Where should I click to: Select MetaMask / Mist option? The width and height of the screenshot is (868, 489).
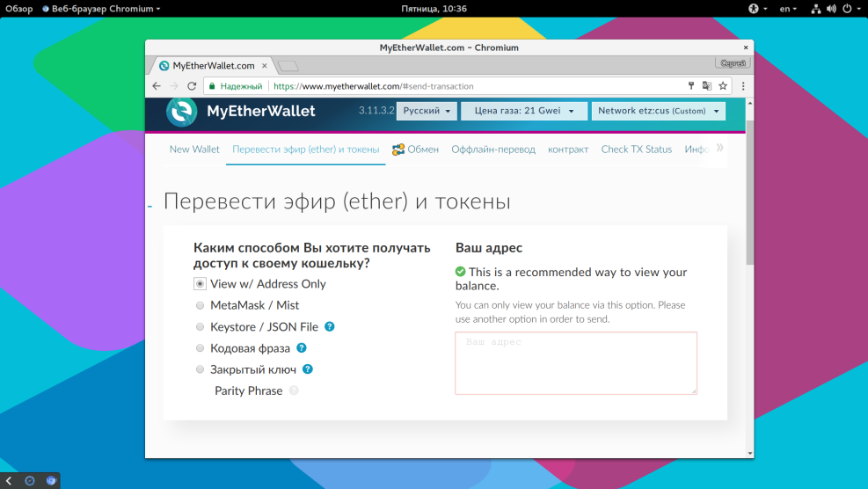tap(200, 305)
